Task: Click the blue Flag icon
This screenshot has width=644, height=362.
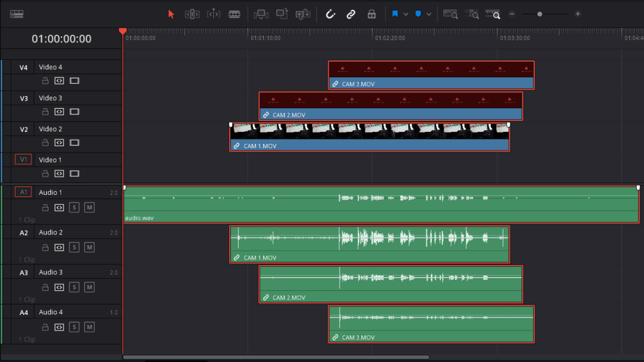Action: [395, 14]
